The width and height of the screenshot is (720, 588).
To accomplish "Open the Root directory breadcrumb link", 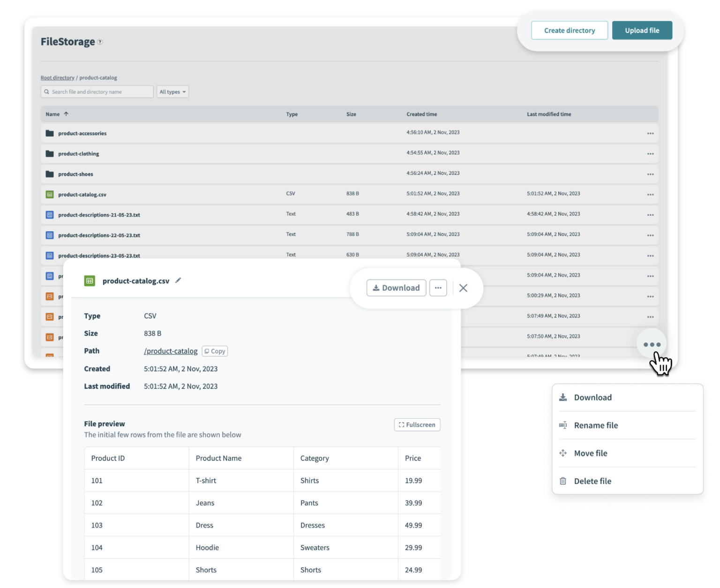I will [x=57, y=77].
